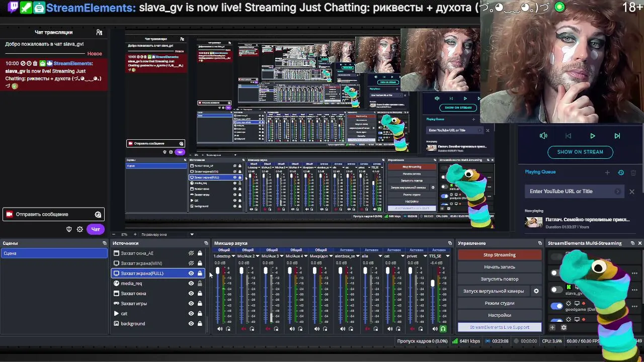Open the chat users list icon
644x362 pixels.
click(99, 32)
